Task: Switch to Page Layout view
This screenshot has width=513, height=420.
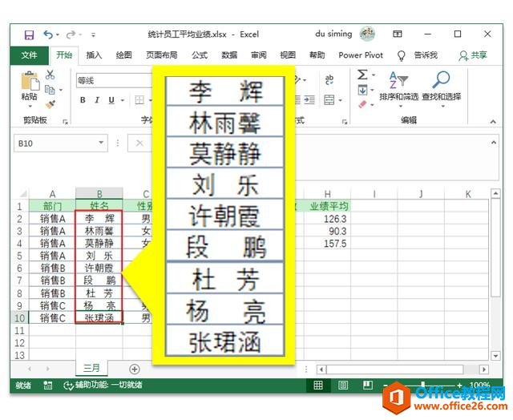Action: [x=343, y=386]
